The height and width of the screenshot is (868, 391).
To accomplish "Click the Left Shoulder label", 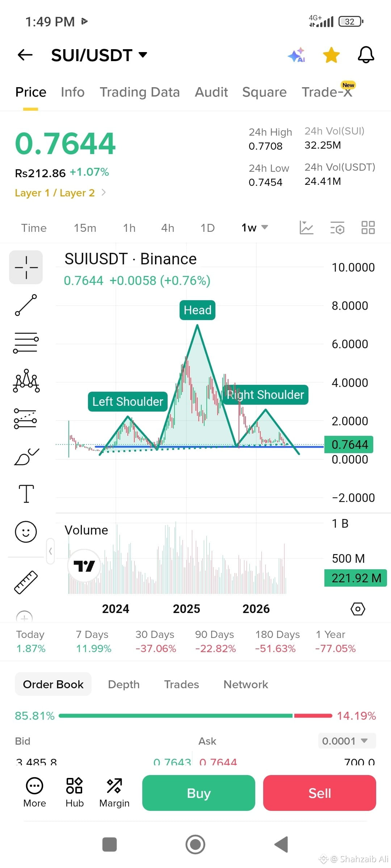I will click(128, 401).
